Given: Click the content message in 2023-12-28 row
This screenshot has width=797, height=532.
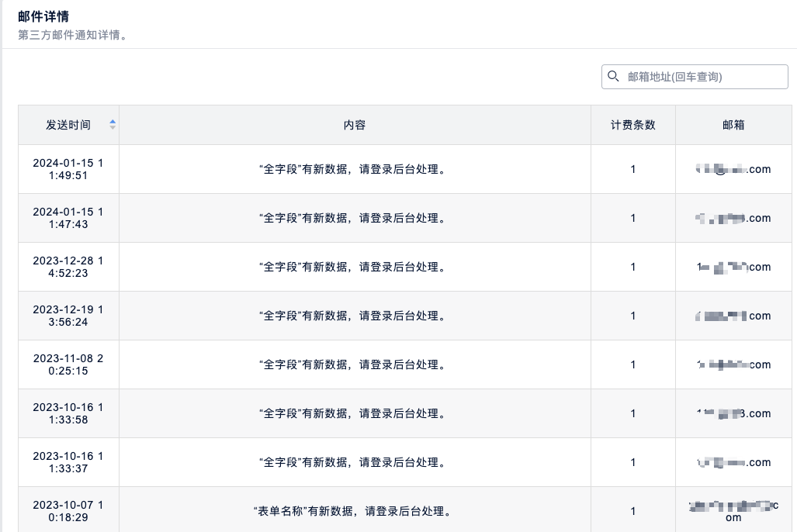Looking at the screenshot, I should click(355, 267).
